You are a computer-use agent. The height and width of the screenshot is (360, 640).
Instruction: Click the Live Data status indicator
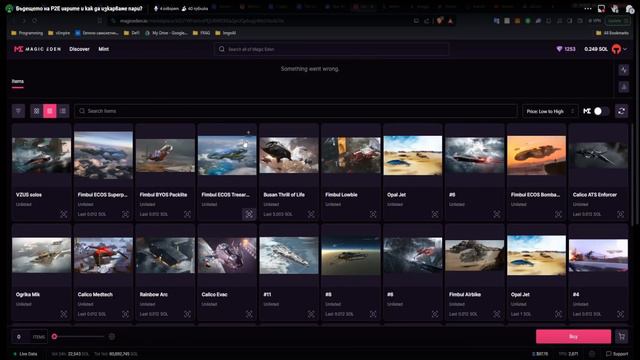click(25, 354)
